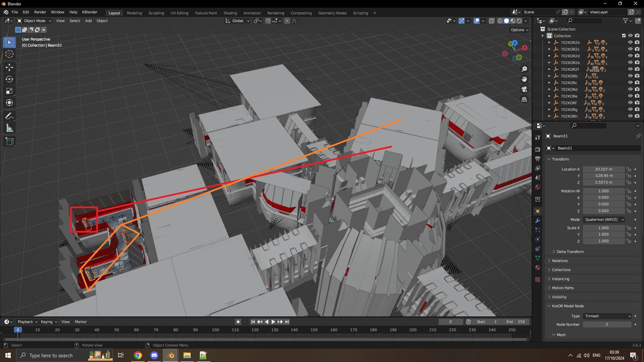Activate the Transform tool
Screen dimensions: 644x362
9,103
